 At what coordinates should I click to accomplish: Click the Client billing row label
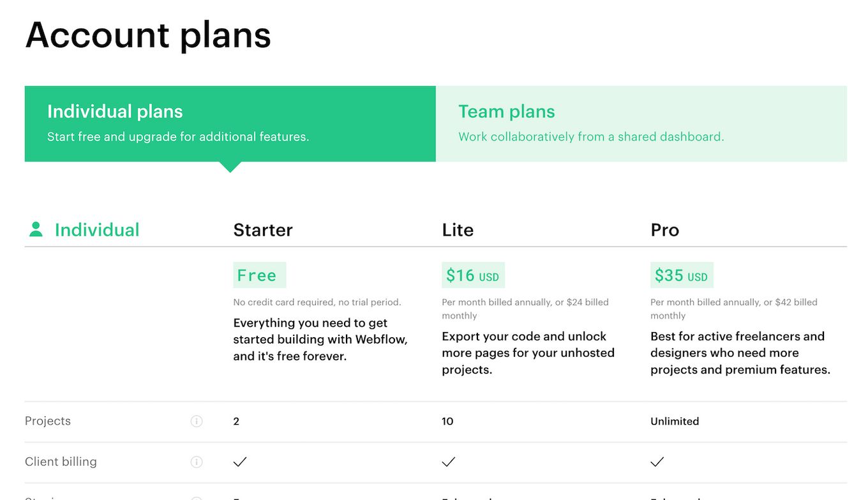61,462
